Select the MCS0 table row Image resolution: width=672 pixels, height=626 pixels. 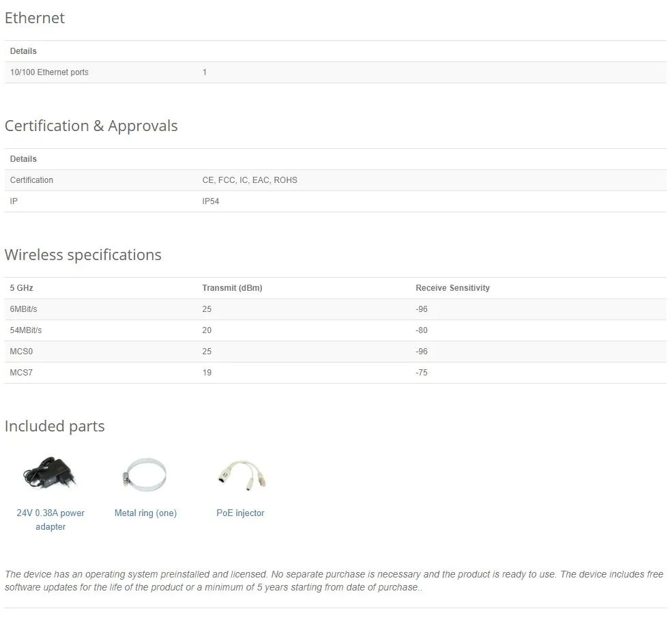pyautogui.click(x=335, y=352)
